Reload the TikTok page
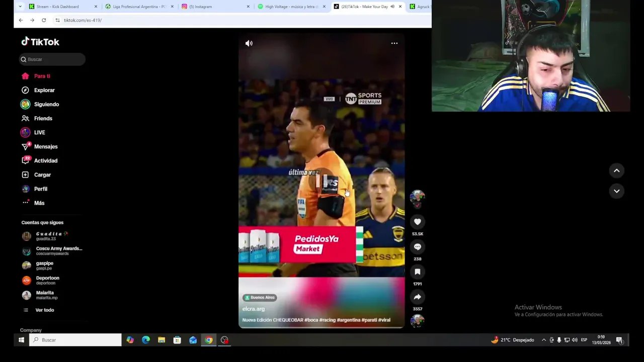 coord(44,20)
